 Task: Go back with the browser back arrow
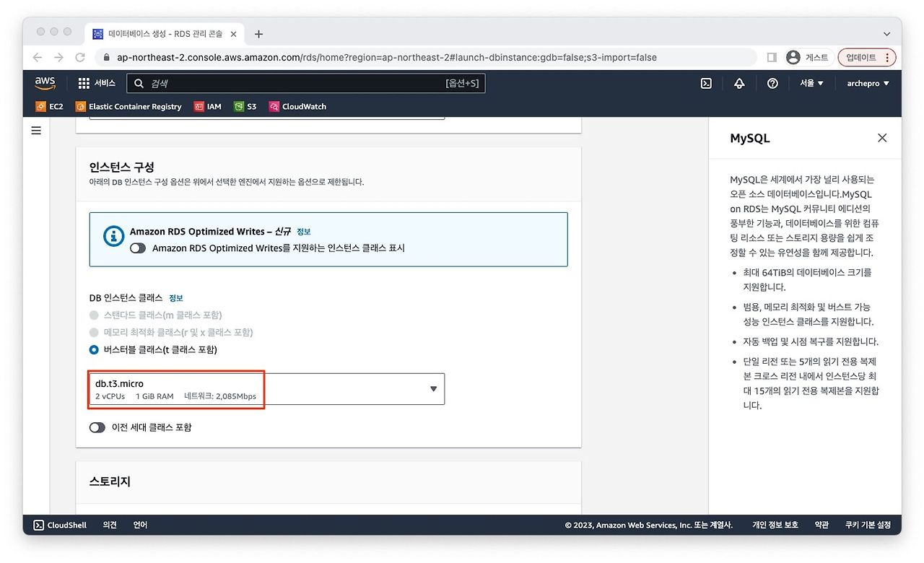[x=38, y=58]
